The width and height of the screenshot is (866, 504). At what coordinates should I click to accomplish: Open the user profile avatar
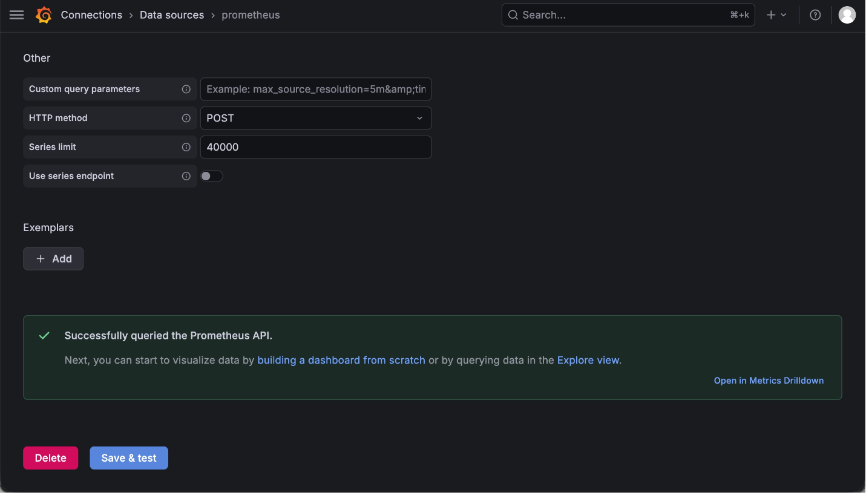(x=847, y=15)
